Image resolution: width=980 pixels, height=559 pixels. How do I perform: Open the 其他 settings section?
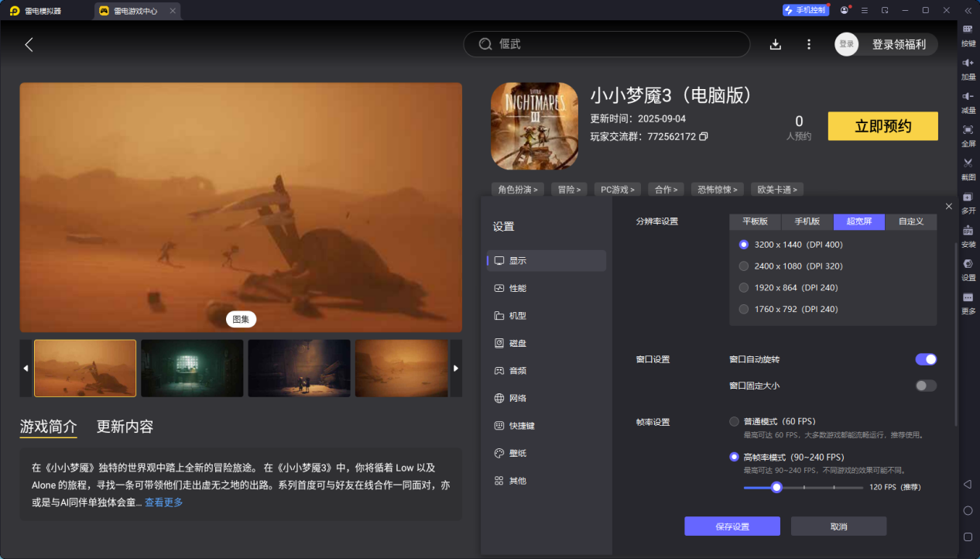coord(547,481)
